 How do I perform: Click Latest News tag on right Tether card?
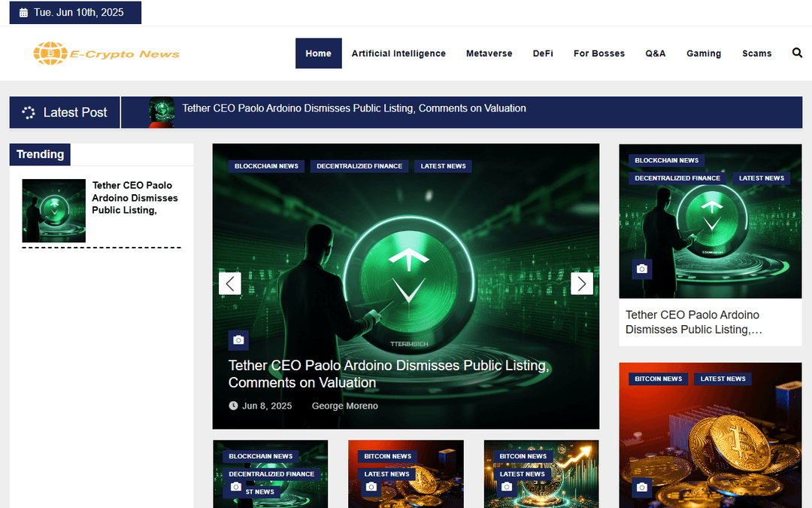click(x=761, y=178)
